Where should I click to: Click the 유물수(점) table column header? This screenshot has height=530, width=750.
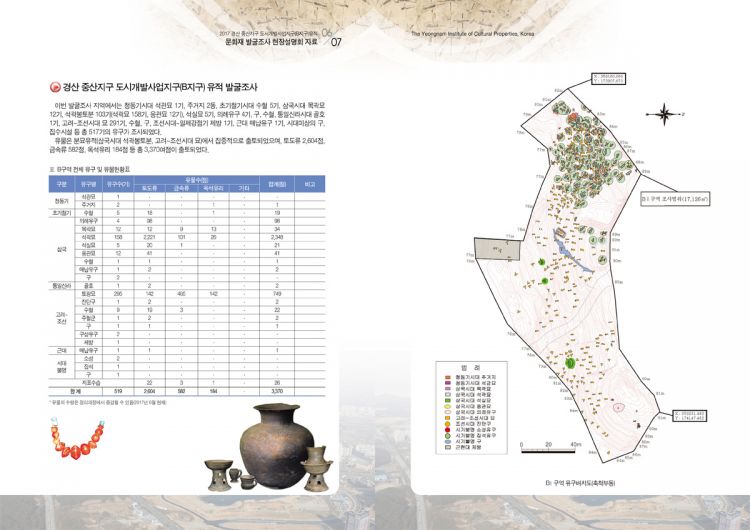(197, 180)
